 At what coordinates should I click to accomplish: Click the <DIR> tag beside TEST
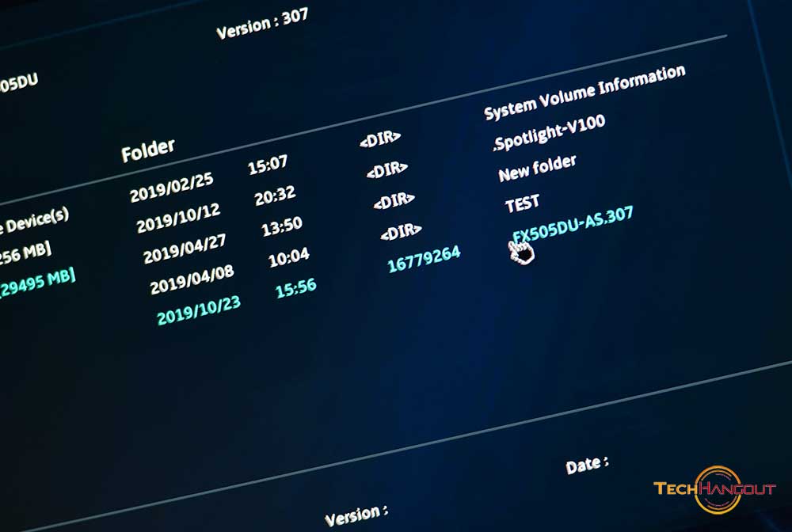[x=401, y=232]
